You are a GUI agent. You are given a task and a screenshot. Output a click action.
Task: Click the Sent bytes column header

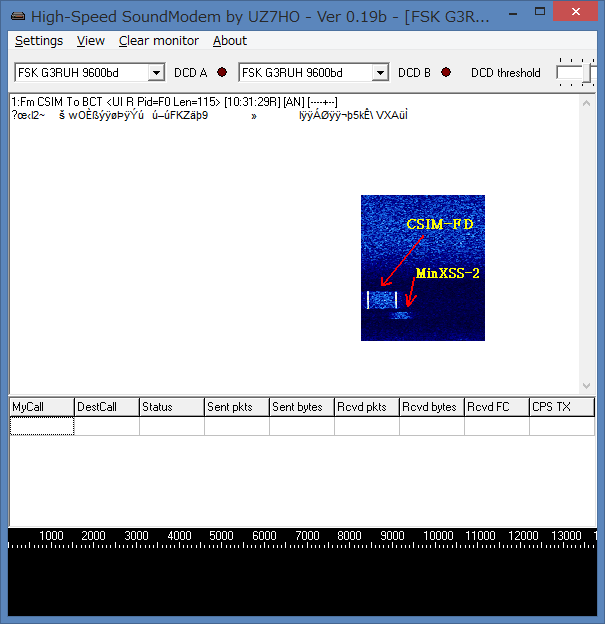tap(302, 407)
